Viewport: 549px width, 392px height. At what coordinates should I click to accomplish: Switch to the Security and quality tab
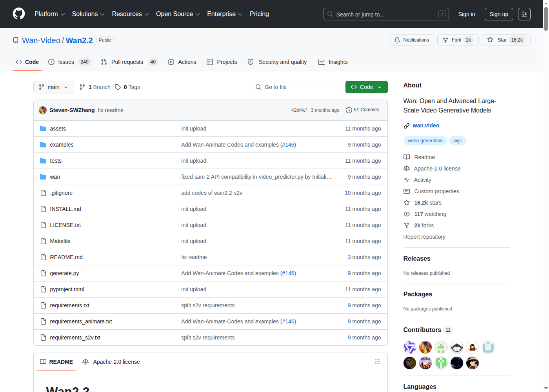(277, 62)
